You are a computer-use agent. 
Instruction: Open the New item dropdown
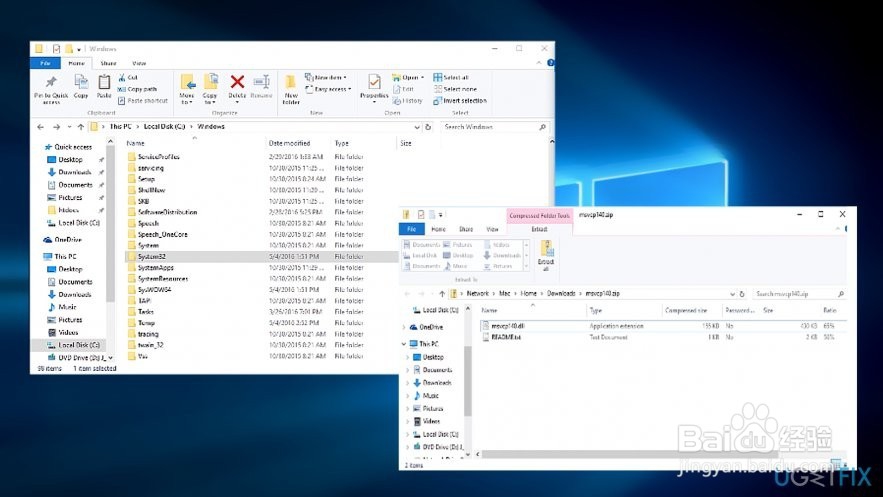pos(326,77)
